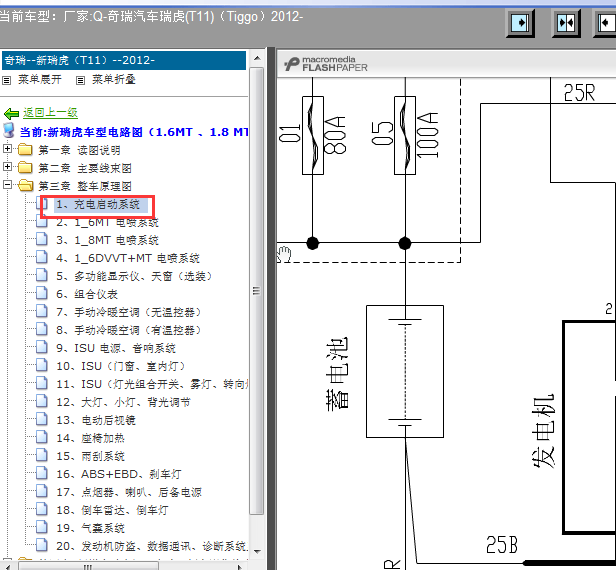Open 14、座椅加热 diagram

point(90,438)
